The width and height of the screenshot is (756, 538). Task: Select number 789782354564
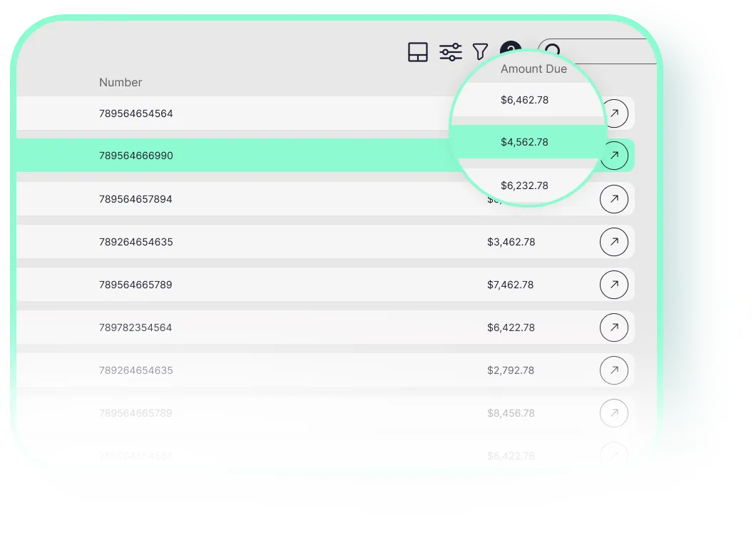pos(136,328)
